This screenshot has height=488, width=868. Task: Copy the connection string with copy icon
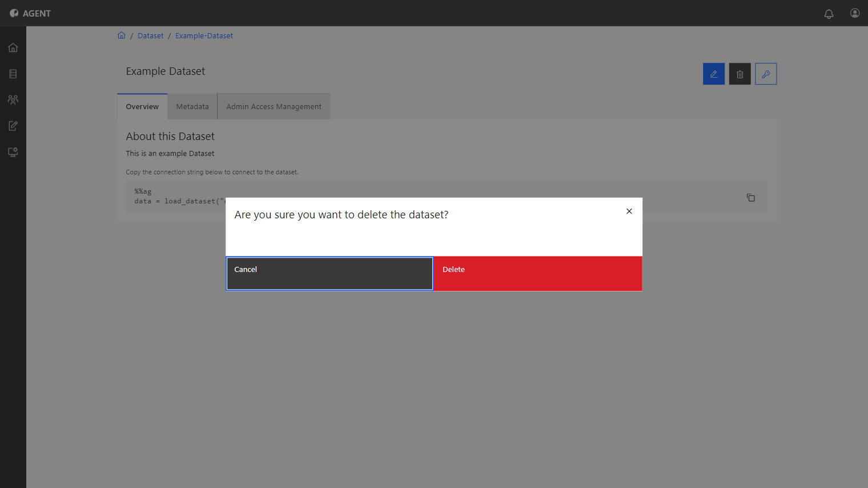coord(751,198)
